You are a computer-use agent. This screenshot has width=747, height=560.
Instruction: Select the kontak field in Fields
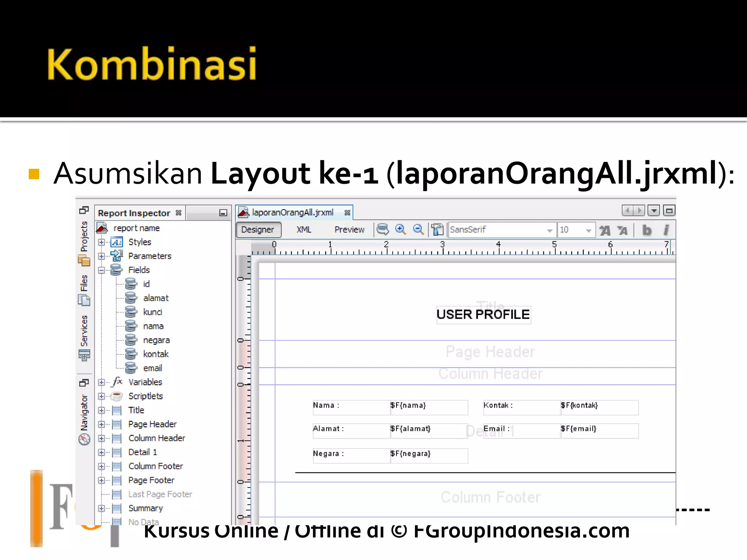tap(156, 354)
